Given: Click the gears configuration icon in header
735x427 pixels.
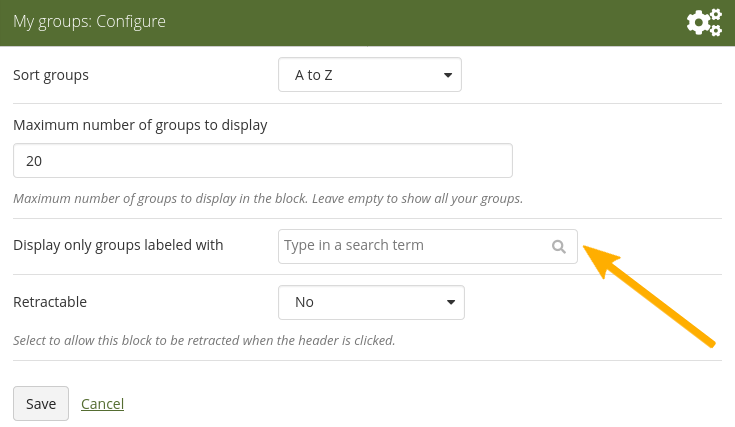Looking at the screenshot, I should click(704, 22).
